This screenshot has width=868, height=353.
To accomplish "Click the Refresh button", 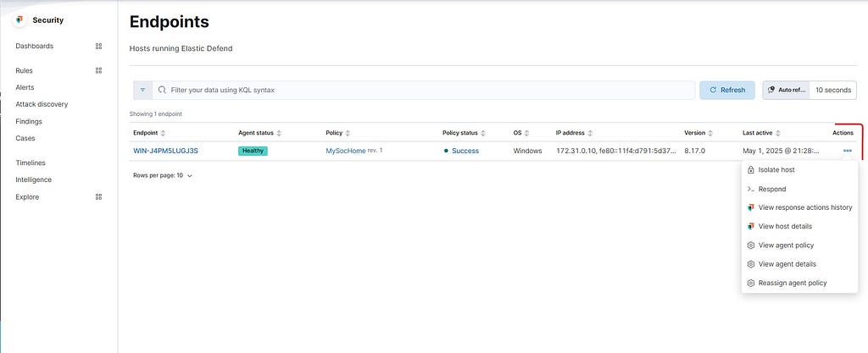I will pos(726,90).
